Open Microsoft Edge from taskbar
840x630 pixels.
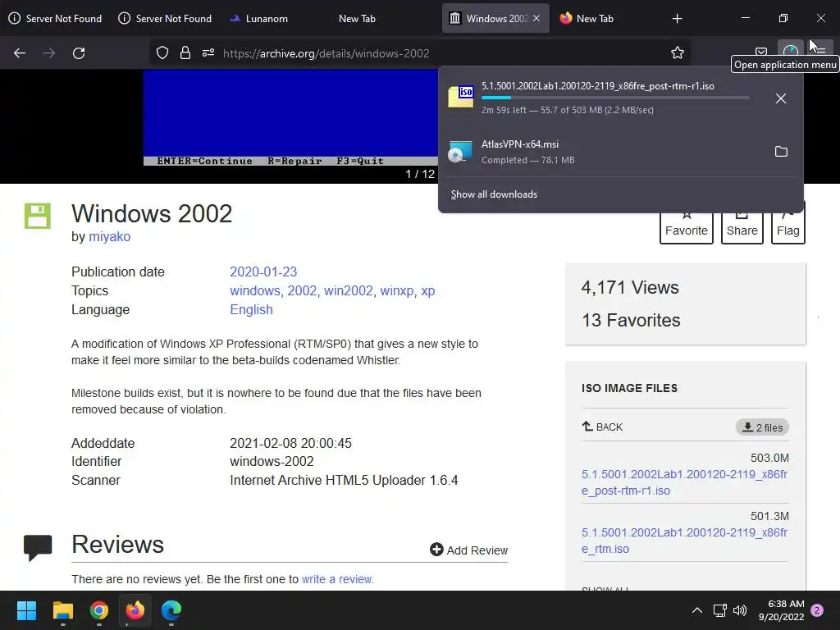[171, 610]
